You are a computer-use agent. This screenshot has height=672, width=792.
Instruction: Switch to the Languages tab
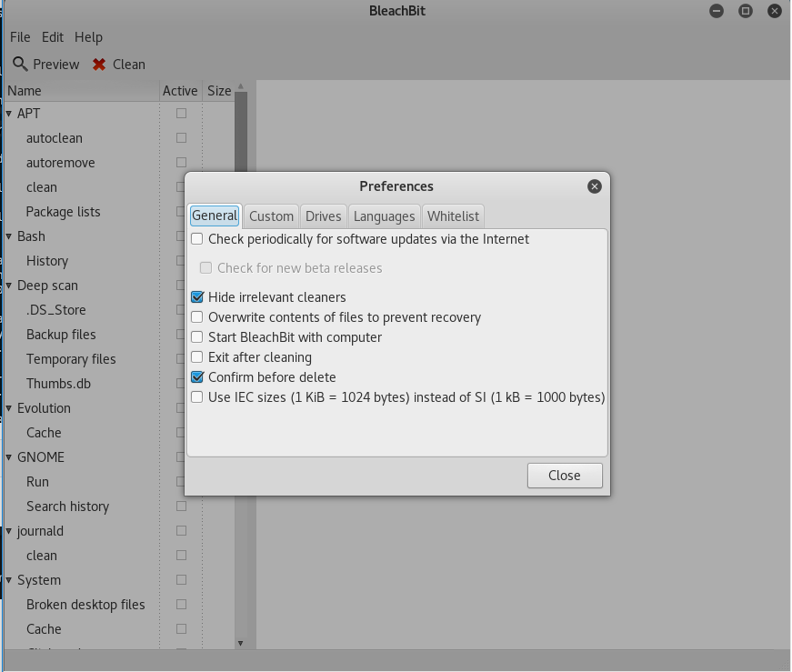384,216
